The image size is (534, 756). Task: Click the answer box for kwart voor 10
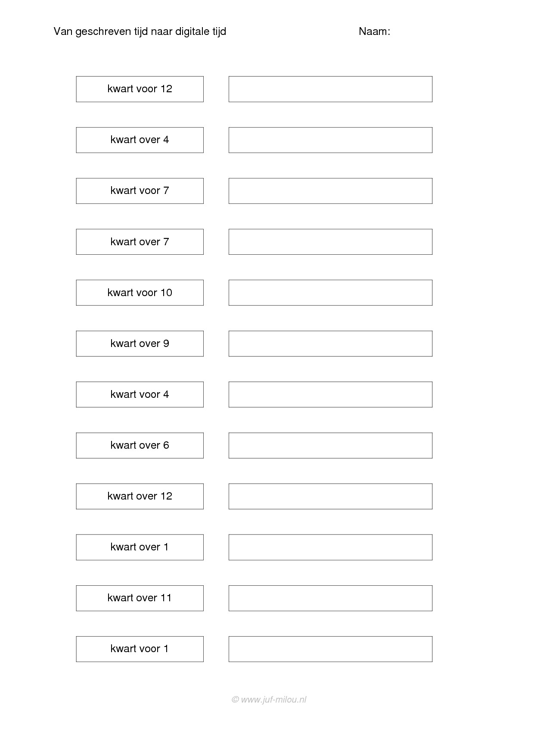pyautogui.click(x=330, y=293)
